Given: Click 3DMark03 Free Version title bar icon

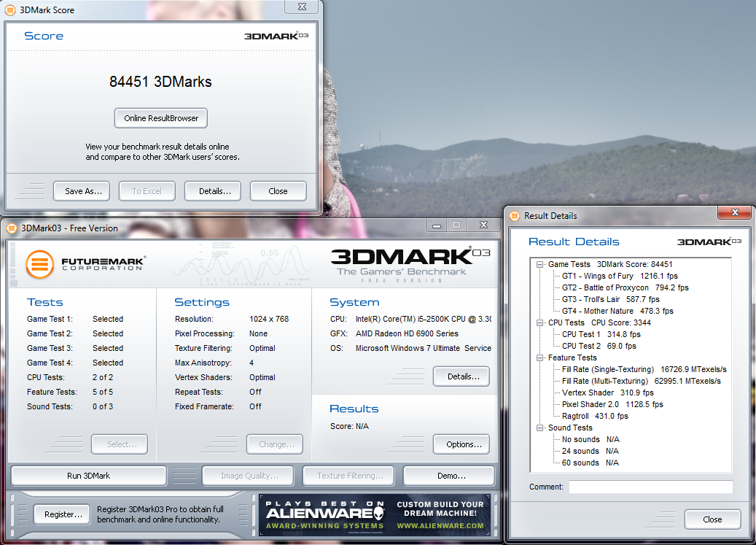Looking at the screenshot, I should point(12,228).
